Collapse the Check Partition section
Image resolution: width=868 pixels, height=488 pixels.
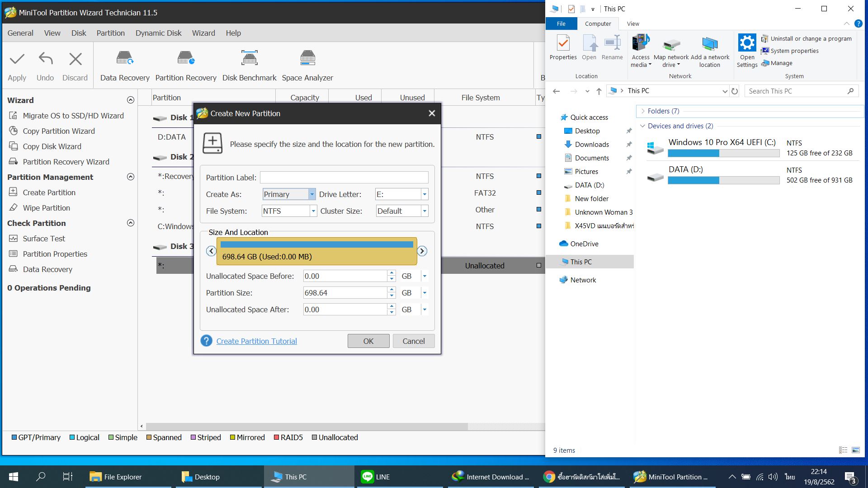tap(131, 223)
